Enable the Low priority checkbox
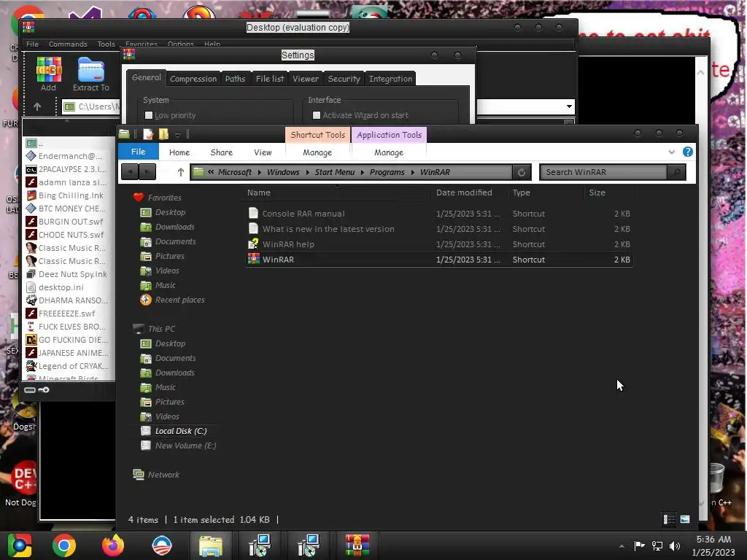 149,115
